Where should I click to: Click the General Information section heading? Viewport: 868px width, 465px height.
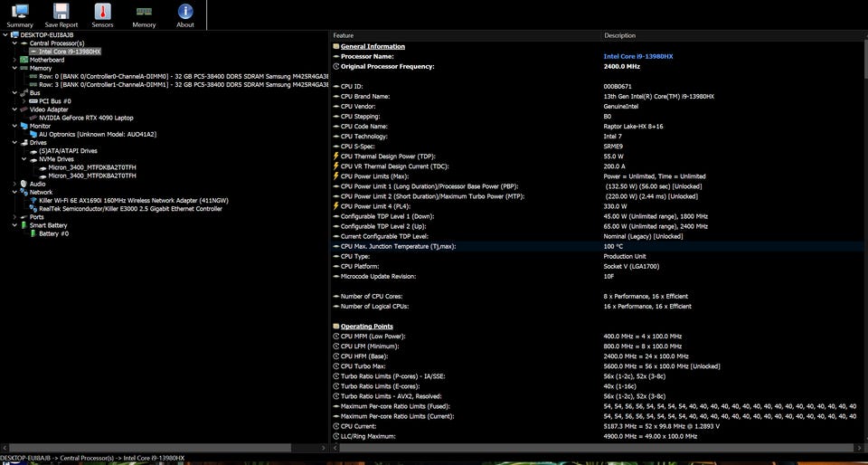coord(373,46)
